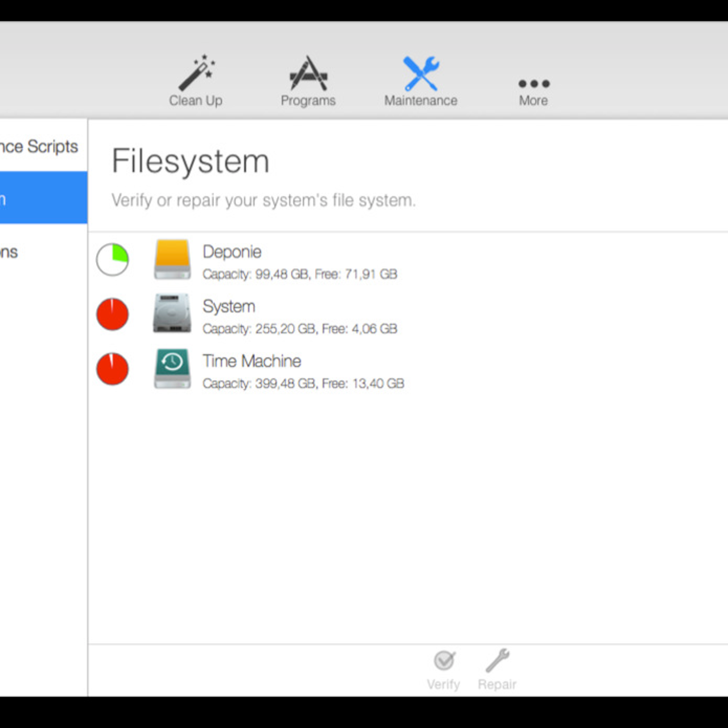Click the Filesystem heading
The height and width of the screenshot is (728, 728).
coord(191,161)
